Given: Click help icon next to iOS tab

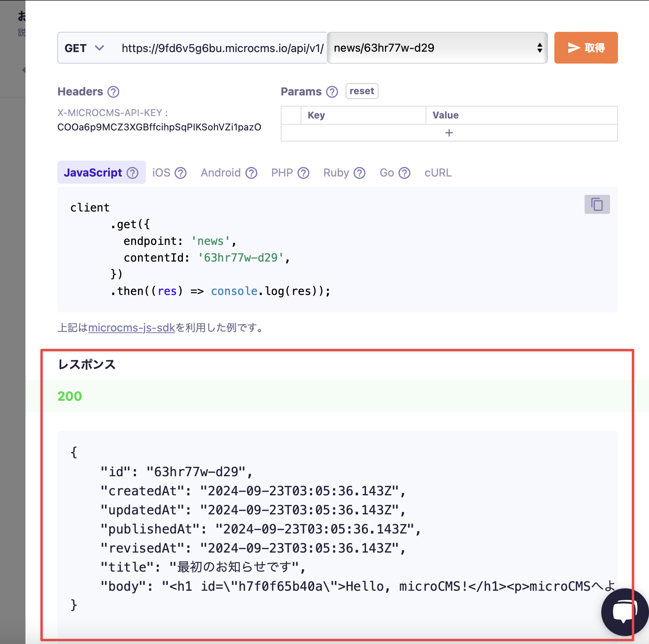Looking at the screenshot, I should coord(181,173).
